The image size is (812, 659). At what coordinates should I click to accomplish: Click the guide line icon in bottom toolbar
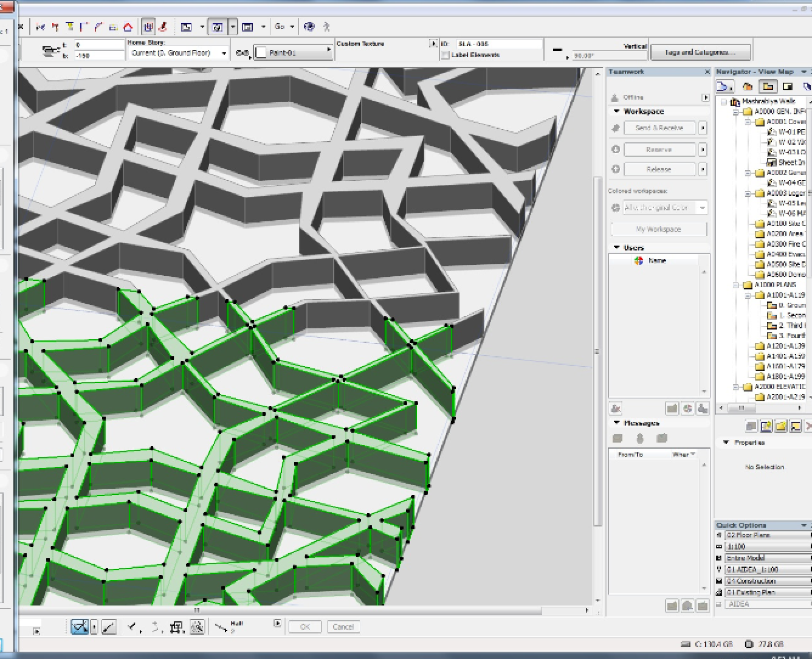[x=109, y=627]
